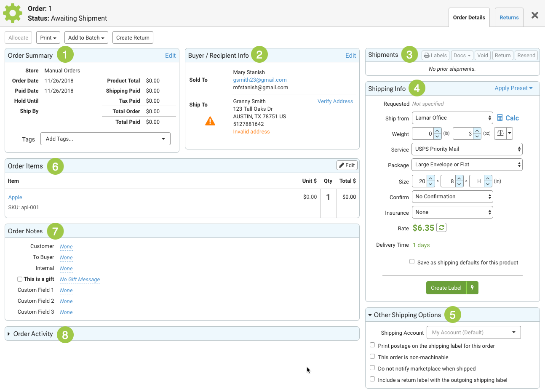
Task: Click the lightning bolt beside Create Label
Action: 473,288
